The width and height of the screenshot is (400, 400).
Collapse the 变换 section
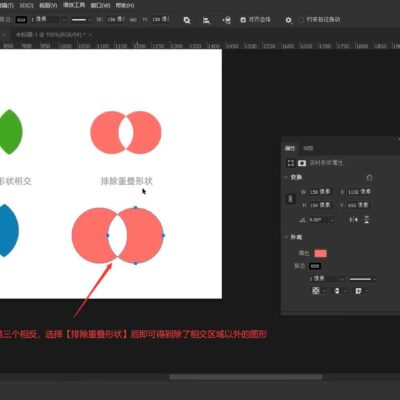coord(286,177)
